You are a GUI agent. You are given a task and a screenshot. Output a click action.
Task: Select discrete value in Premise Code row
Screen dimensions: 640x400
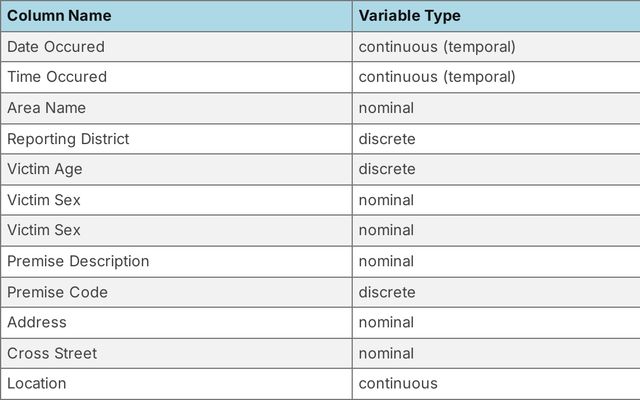point(387,292)
